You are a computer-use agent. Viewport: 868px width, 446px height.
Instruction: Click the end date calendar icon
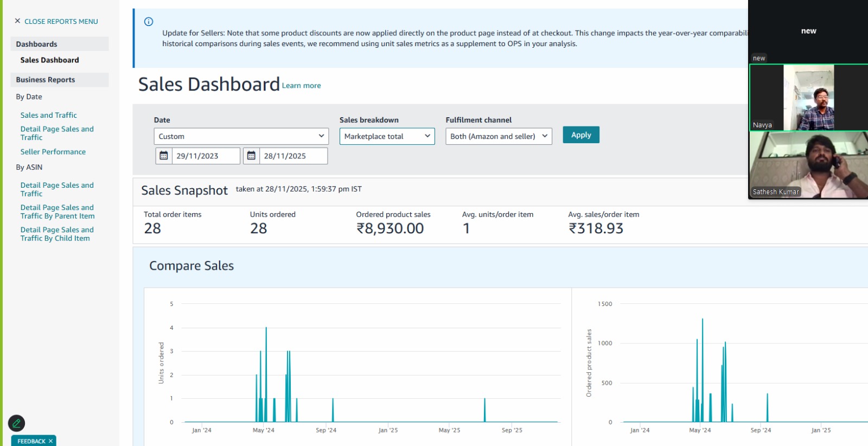[x=251, y=156]
